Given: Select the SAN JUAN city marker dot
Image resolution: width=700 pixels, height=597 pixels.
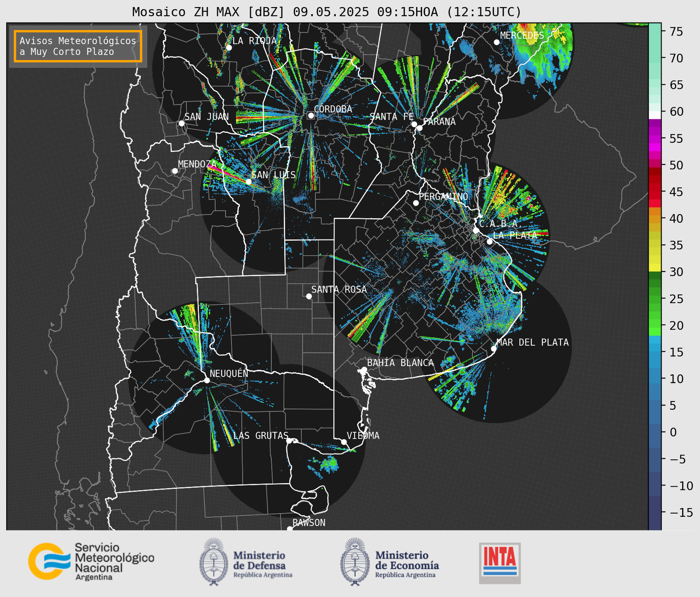Looking at the screenshot, I should [181, 123].
